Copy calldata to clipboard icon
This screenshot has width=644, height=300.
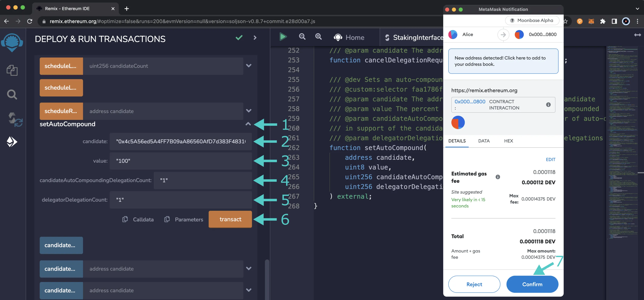pos(125,219)
